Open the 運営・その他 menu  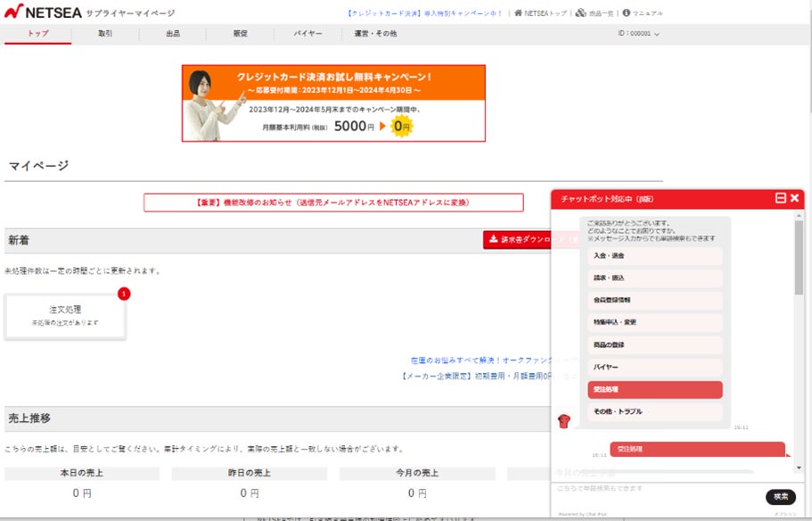click(x=375, y=34)
